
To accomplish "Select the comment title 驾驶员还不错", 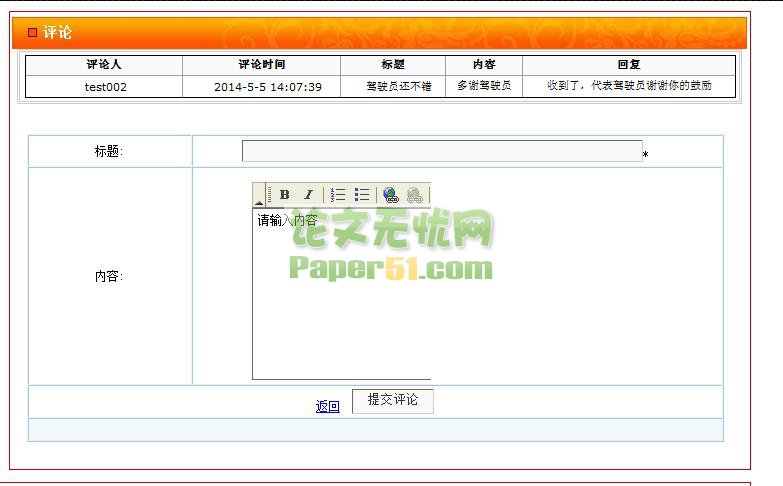I will 398,86.
